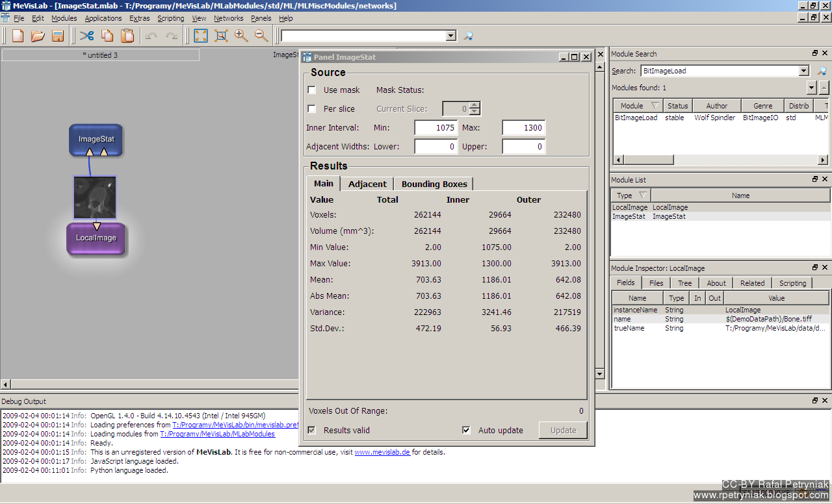Image resolution: width=832 pixels, height=504 pixels.
Task: Open the mevislab.prefs path link
Action: coord(235,425)
